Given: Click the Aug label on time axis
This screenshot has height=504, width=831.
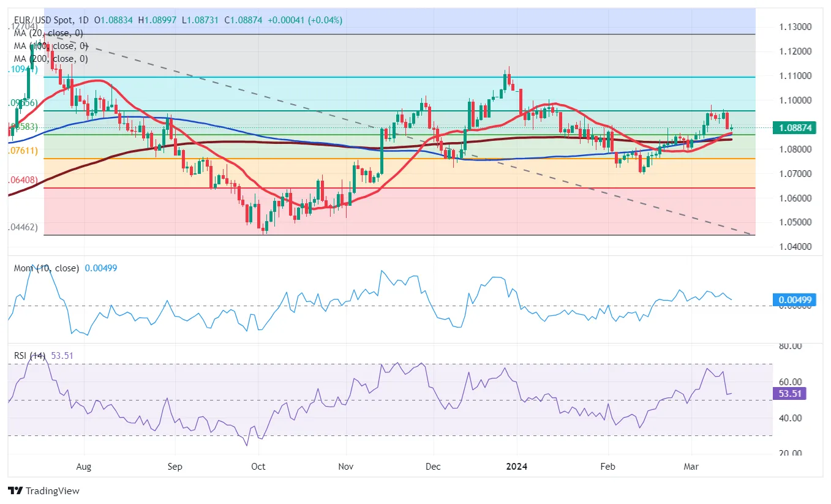Looking at the screenshot, I should [84, 467].
